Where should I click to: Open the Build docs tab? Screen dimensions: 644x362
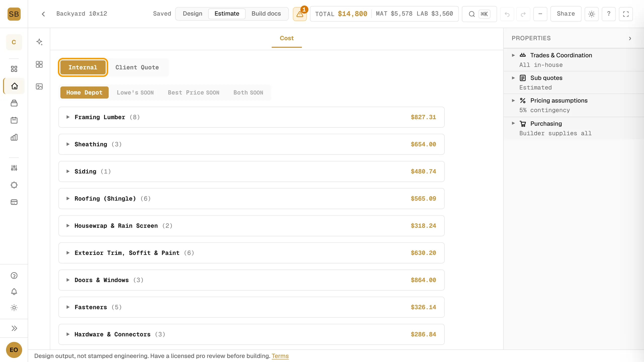point(266,14)
